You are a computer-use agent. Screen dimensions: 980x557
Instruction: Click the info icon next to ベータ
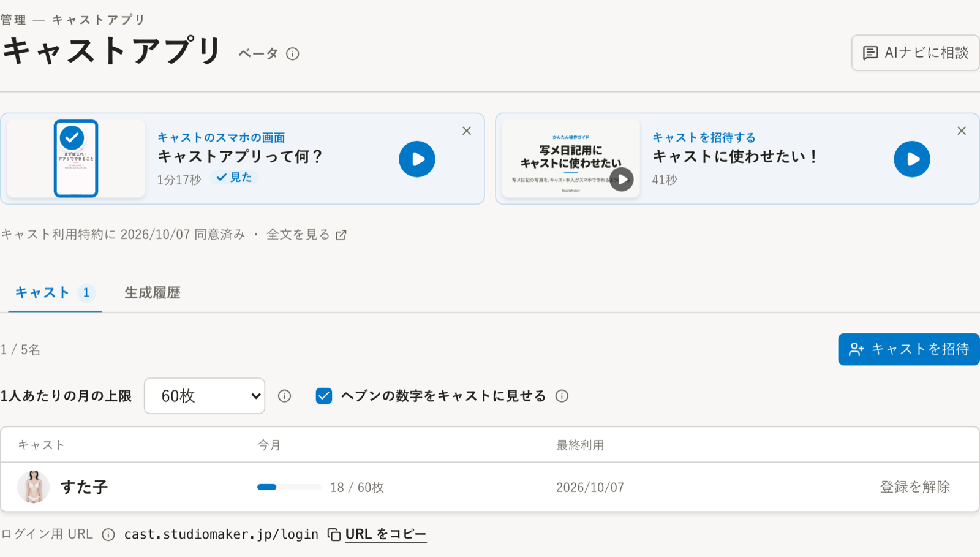pyautogui.click(x=293, y=54)
